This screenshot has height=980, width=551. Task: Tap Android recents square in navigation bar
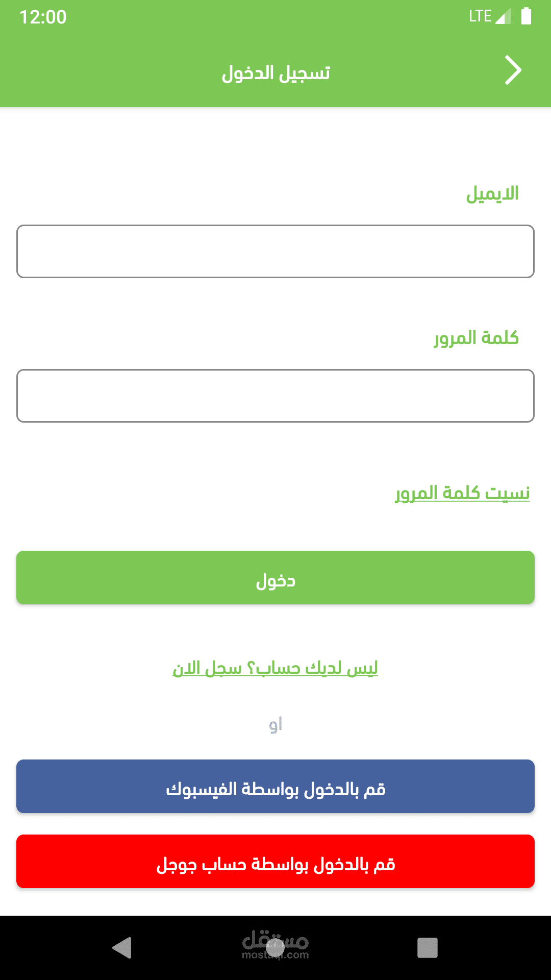point(428,948)
